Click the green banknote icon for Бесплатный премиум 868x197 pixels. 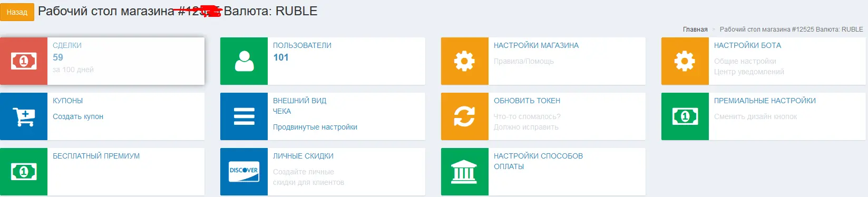pos(24,172)
